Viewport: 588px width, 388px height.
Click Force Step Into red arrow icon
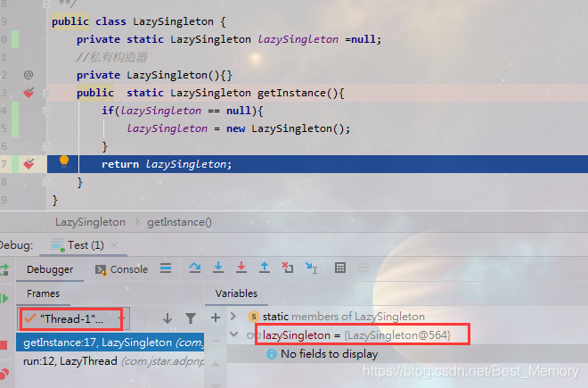[241, 268]
